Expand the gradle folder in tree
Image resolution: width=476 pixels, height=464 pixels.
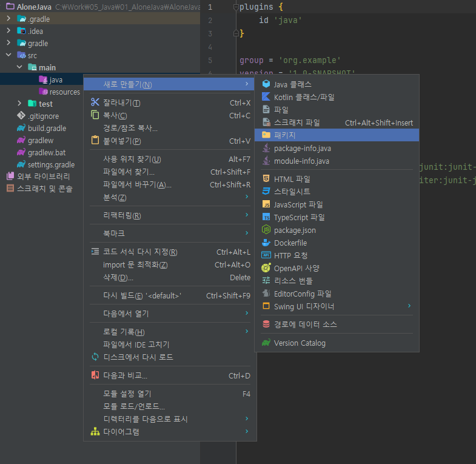pyautogui.click(x=8, y=43)
